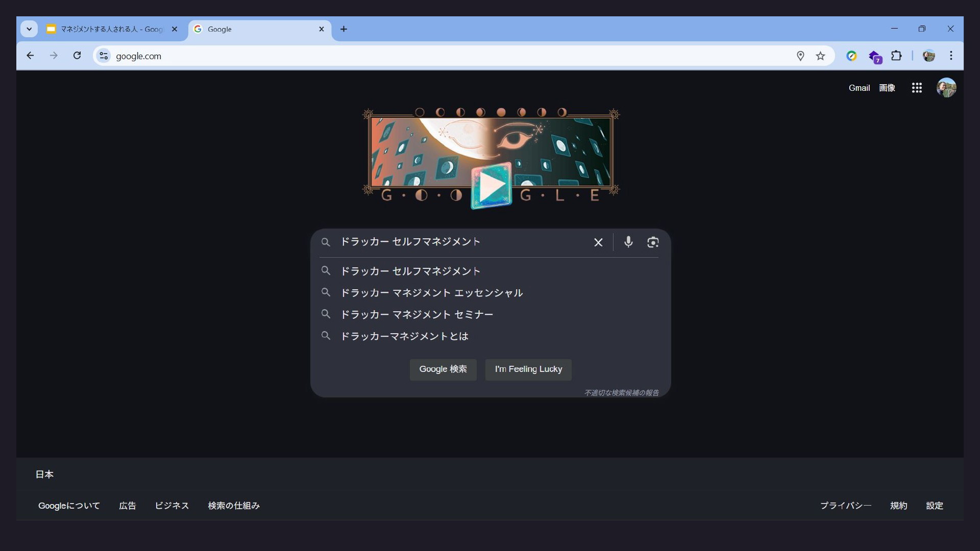Restore down the Chrome window
Screen dimensions: 980x551
(922, 29)
